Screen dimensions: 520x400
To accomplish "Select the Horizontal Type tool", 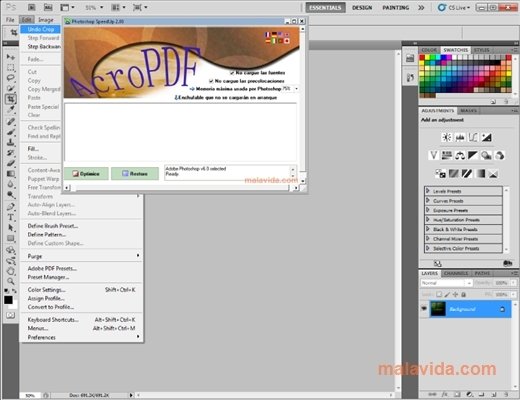I will coord(10,217).
